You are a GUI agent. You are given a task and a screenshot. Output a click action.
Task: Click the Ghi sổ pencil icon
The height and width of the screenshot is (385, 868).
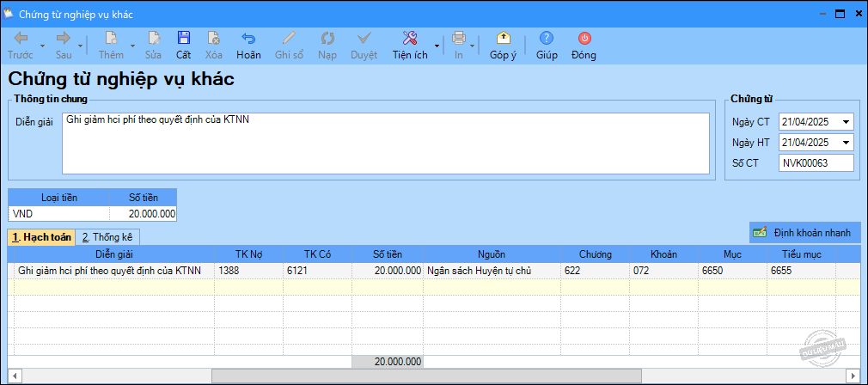point(289,38)
